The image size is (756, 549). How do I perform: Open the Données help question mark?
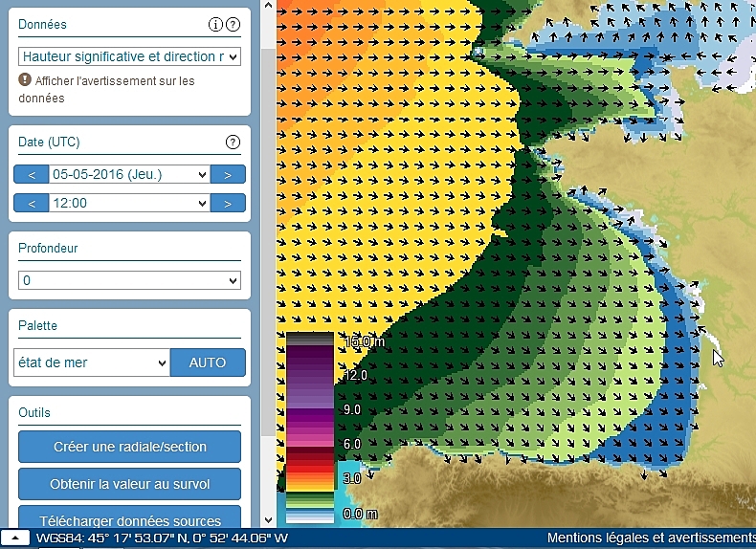pyautogui.click(x=233, y=25)
